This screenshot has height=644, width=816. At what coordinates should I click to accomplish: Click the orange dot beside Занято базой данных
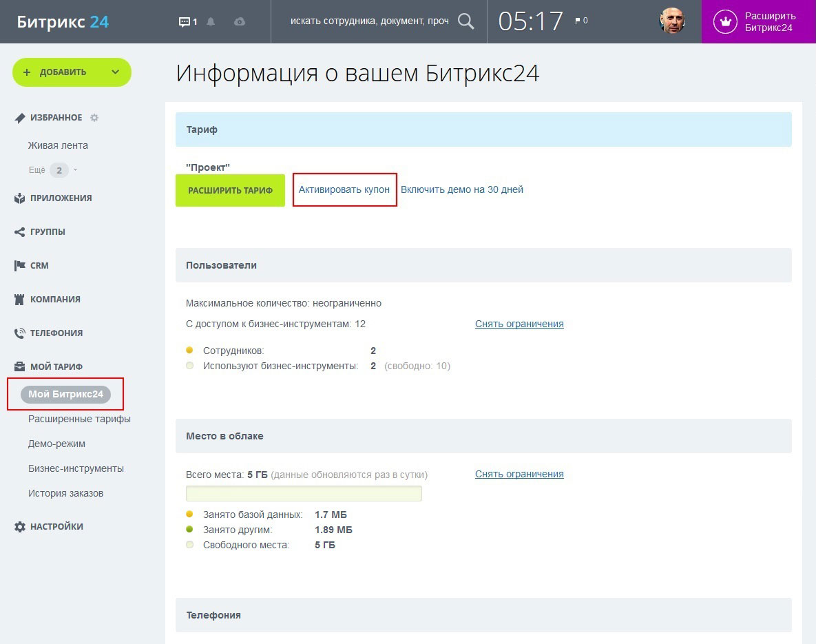tap(189, 514)
